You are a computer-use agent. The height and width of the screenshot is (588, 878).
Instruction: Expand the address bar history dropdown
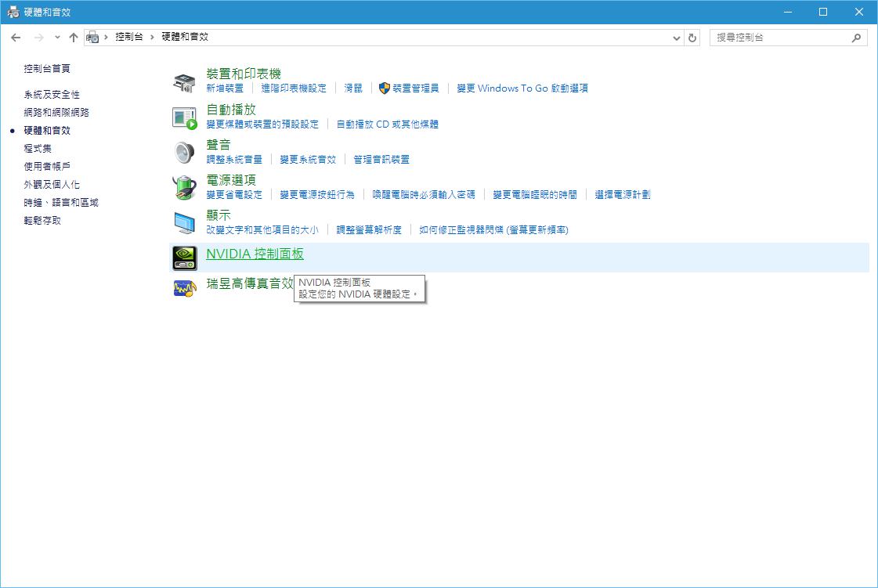(677, 38)
